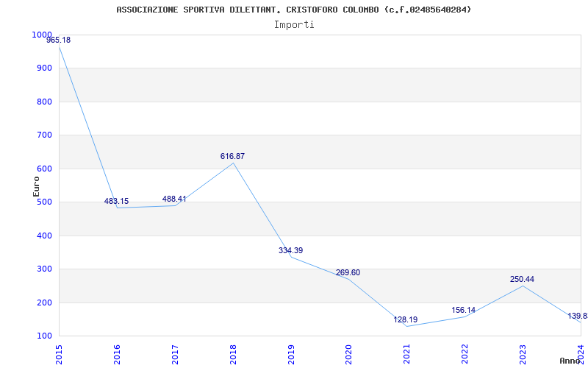The image size is (588, 368).
Task: Select the 269.60 data label
Action: coord(348,272)
